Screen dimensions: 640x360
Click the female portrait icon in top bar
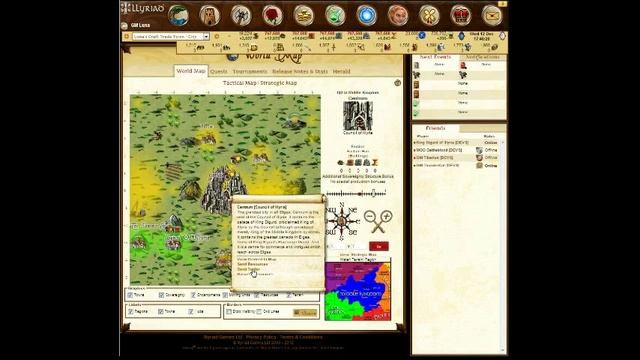(x=398, y=16)
